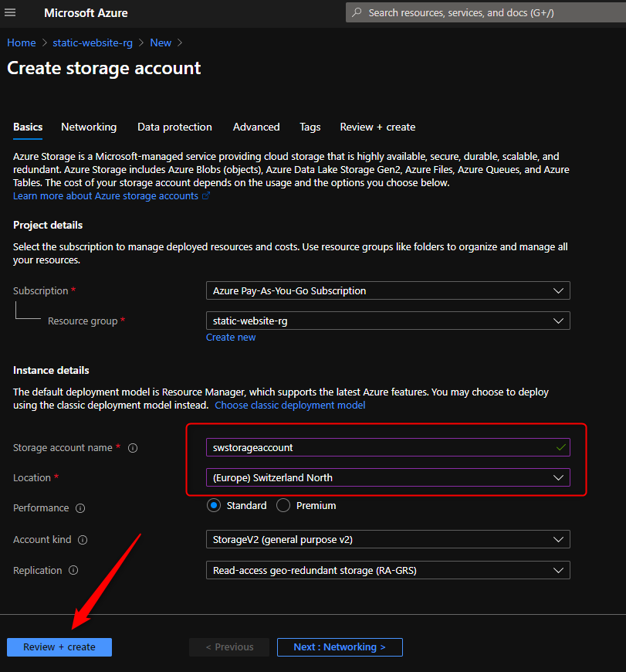The height and width of the screenshot is (672, 626).
Task: Click the Performance info icon
Action: click(80, 508)
